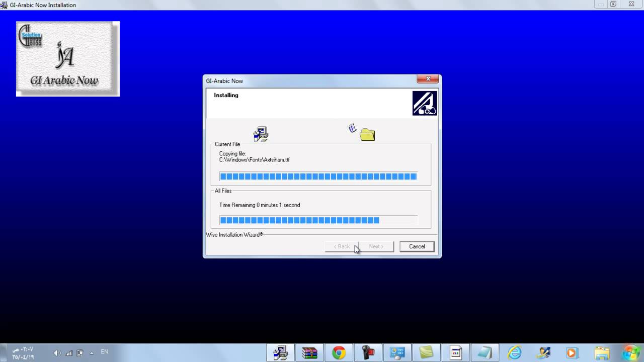Close the GI-Arabic Now dialog
Image resolution: width=644 pixels, height=362 pixels.
(428, 79)
